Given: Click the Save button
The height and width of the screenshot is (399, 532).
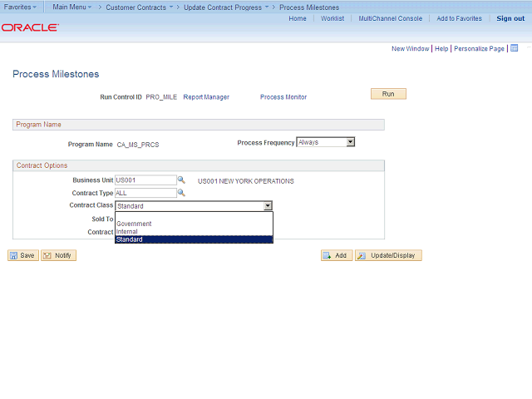Looking at the screenshot, I should (23, 255).
